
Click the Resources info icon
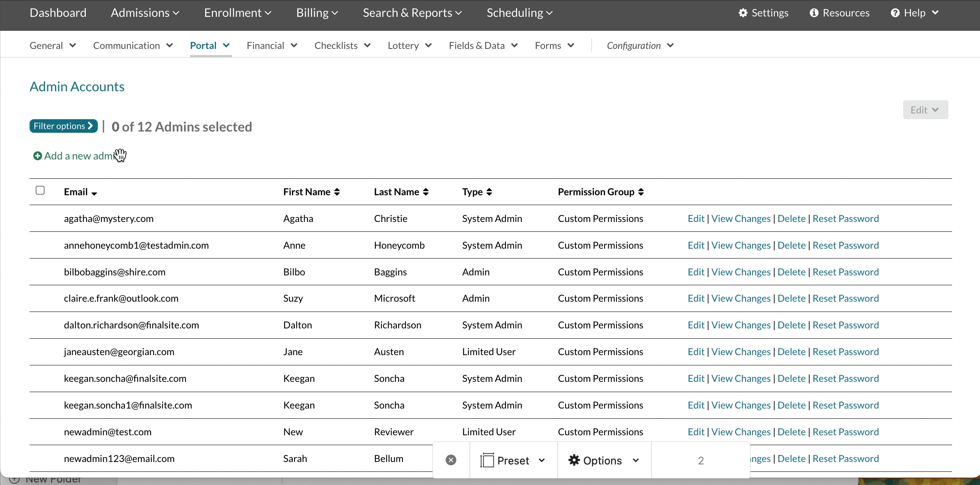coord(814,13)
